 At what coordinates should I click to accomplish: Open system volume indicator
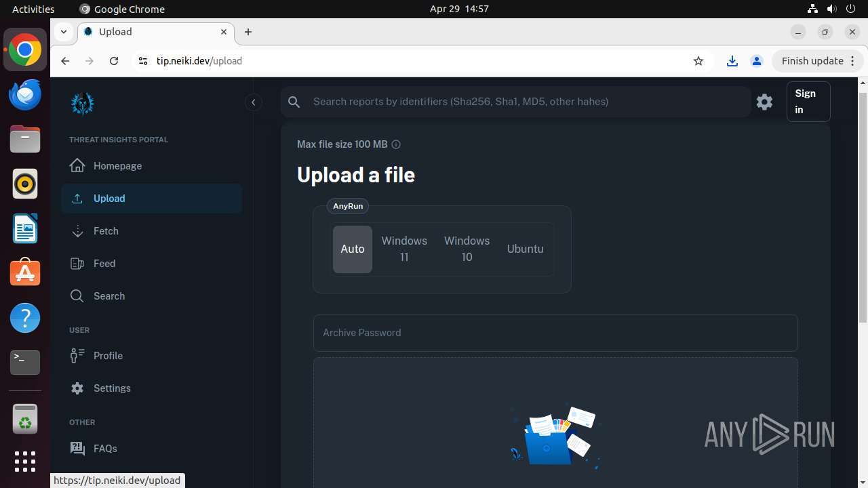[x=832, y=9]
